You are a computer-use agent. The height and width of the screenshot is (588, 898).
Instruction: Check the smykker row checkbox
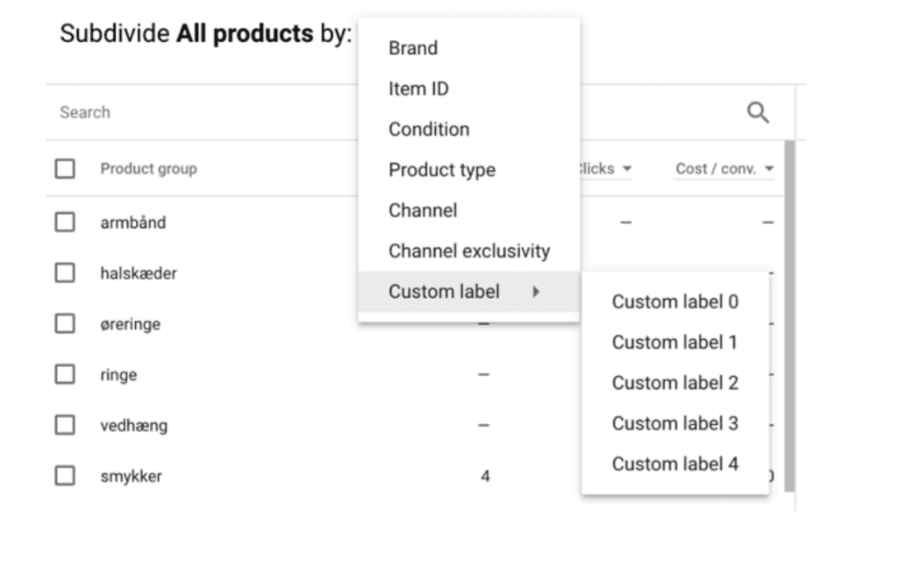coord(65,476)
